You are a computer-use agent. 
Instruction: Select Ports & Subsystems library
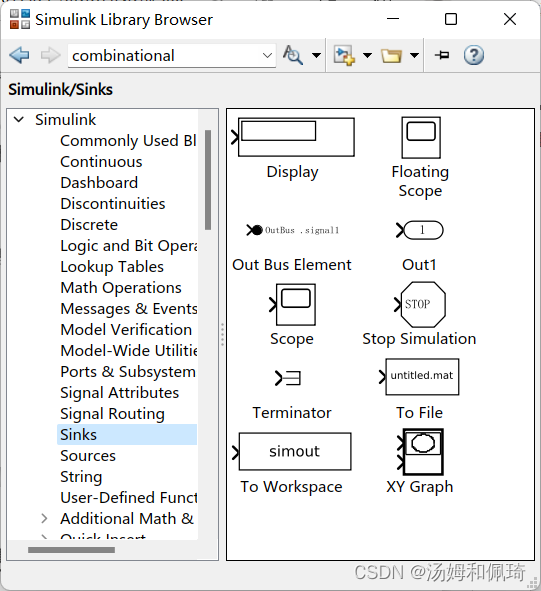coord(128,372)
